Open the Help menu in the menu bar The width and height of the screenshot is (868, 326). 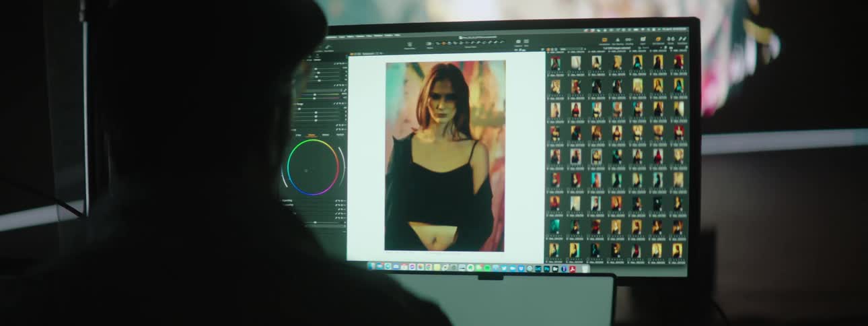click(x=398, y=35)
